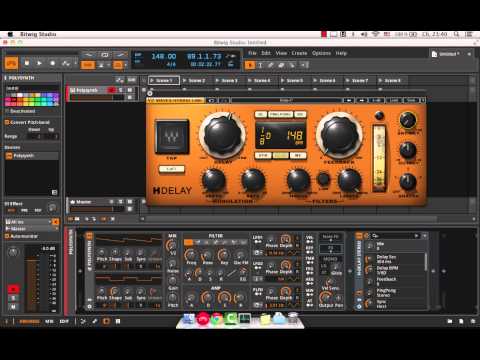Open the Create menu

click(x=299, y=53)
